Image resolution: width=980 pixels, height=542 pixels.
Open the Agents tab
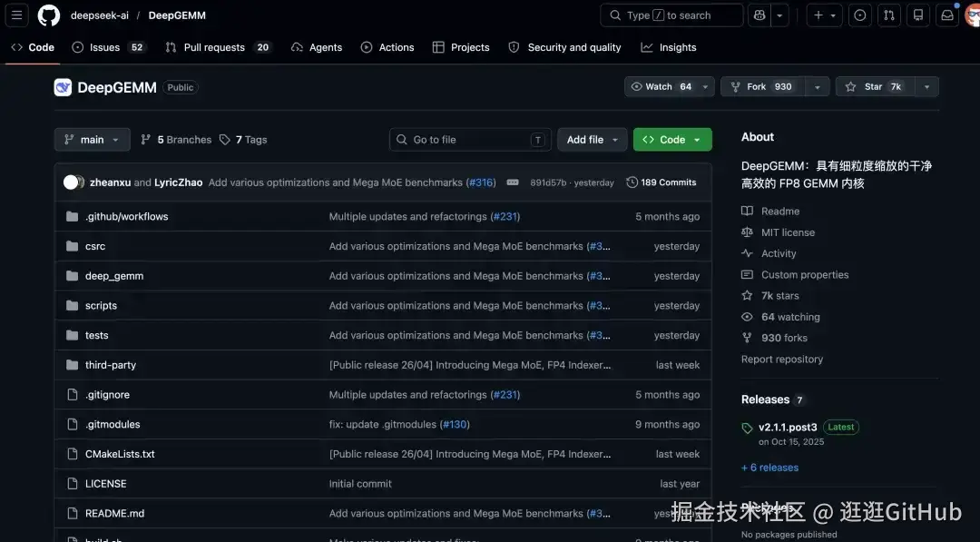tap(317, 47)
